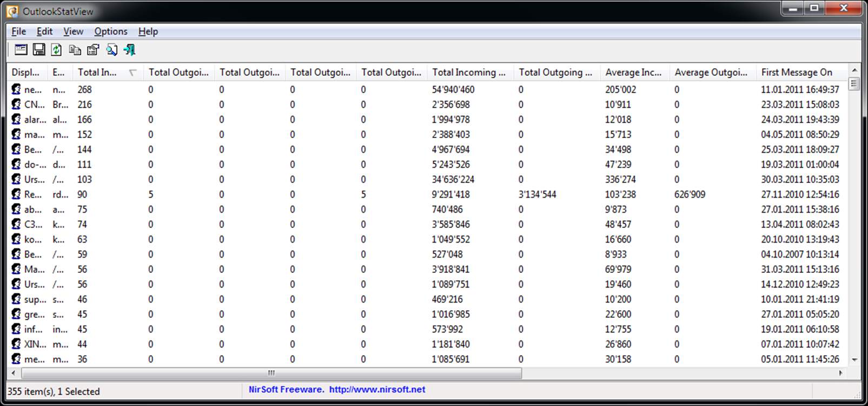Image resolution: width=868 pixels, height=406 pixels.
Task: Click contact icon of Urs... row with 103
Action: click(x=16, y=179)
